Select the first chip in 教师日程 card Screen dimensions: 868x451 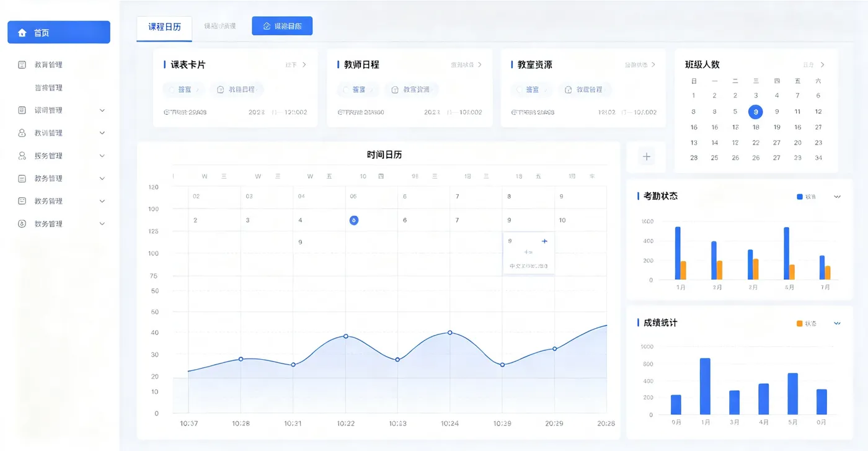click(358, 89)
